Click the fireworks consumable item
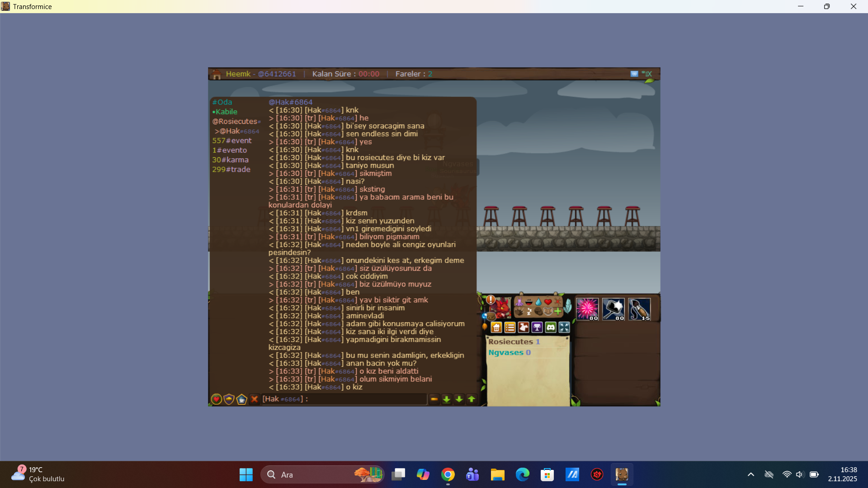868x488 pixels. click(x=587, y=309)
